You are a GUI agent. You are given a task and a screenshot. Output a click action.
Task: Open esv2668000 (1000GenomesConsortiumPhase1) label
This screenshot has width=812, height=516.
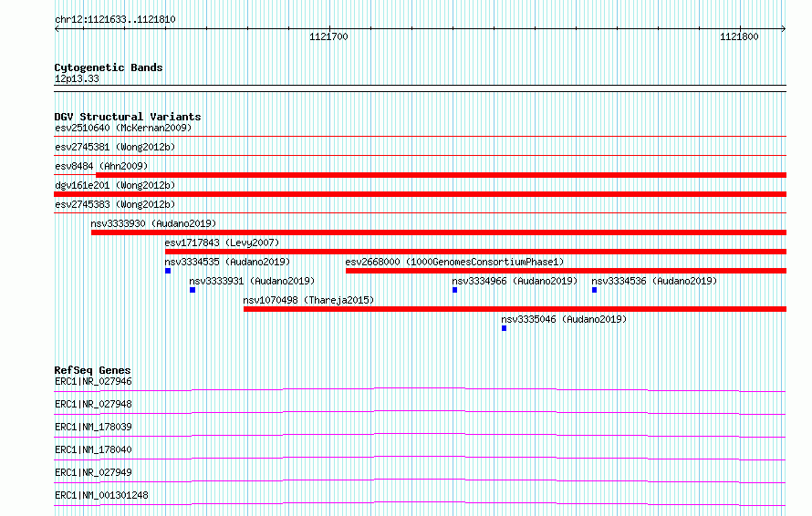(x=454, y=262)
